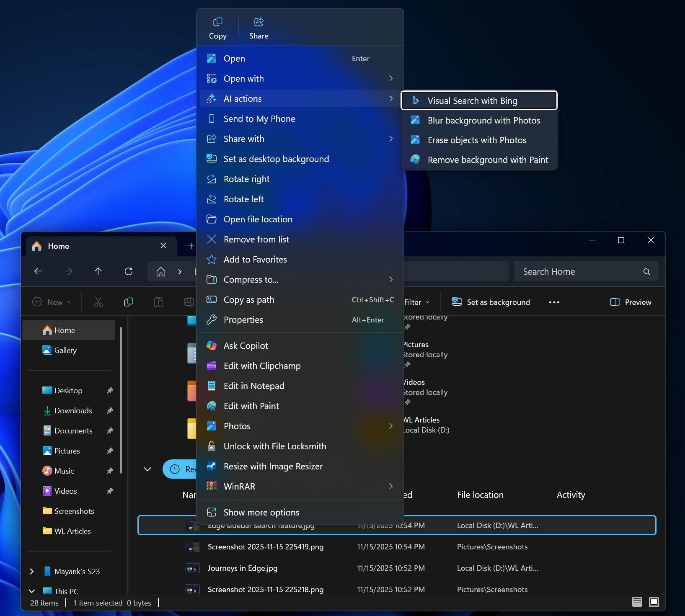Collapse the This PC tree item
Viewport: 685px width, 616px height.
pos(31,590)
